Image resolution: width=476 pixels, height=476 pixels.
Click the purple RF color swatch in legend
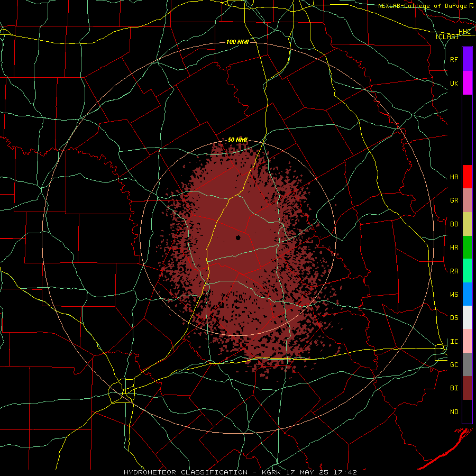pyautogui.click(x=467, y=59)
